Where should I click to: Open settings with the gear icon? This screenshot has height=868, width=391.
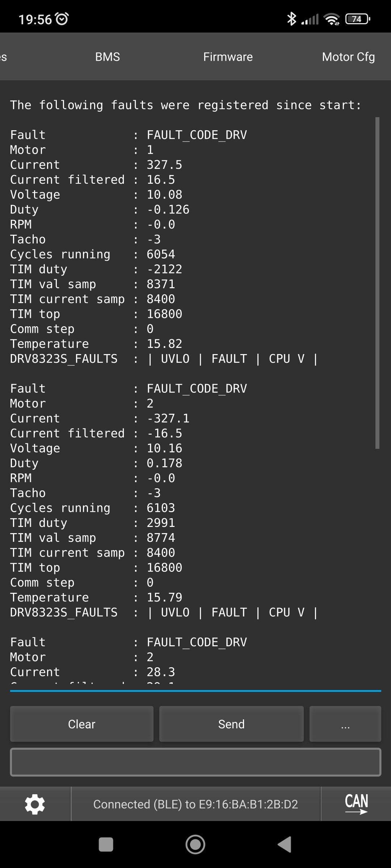pyautogui.click(x=35, y=804)
